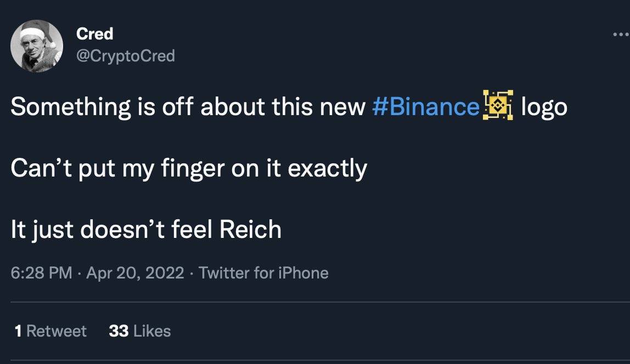Image resolution: width=630 pixels, height=364 pixels.
Task: Click the word "Reich" in the tweet
Action: tap(250, 229)
